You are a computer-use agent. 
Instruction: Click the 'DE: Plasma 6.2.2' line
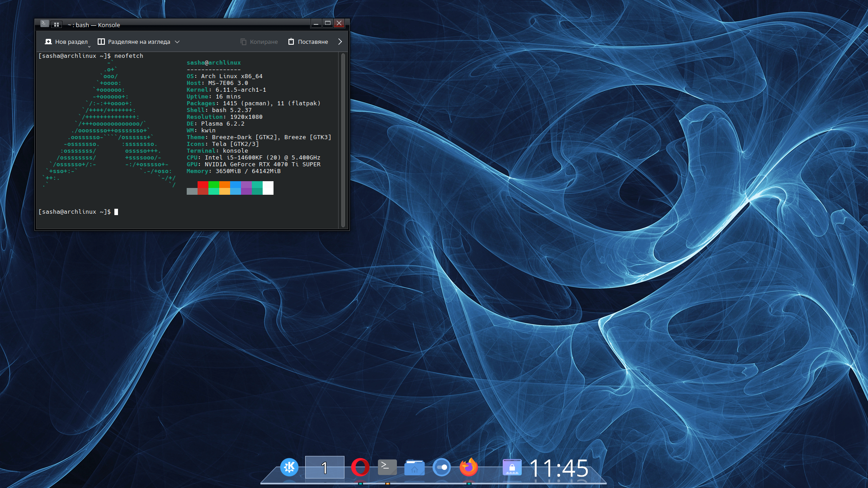pos(216,124)
